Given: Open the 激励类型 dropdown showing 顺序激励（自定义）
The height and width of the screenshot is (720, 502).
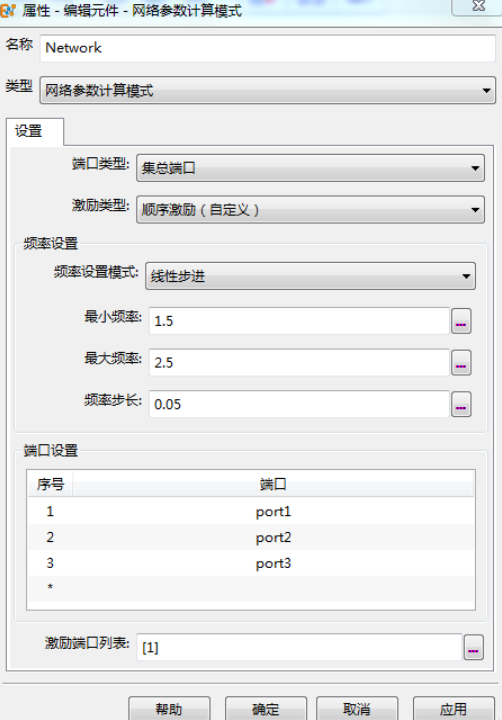Looking at the screenshot, I should tap(310, 210).
